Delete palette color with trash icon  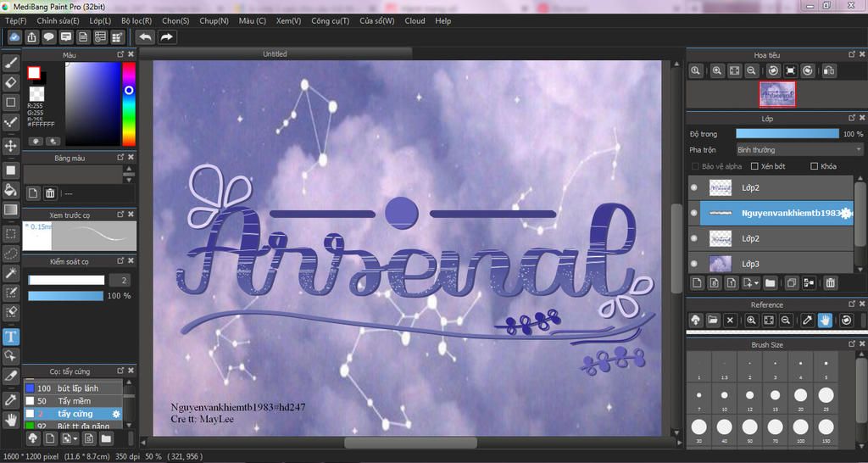[x=50, y=193]
